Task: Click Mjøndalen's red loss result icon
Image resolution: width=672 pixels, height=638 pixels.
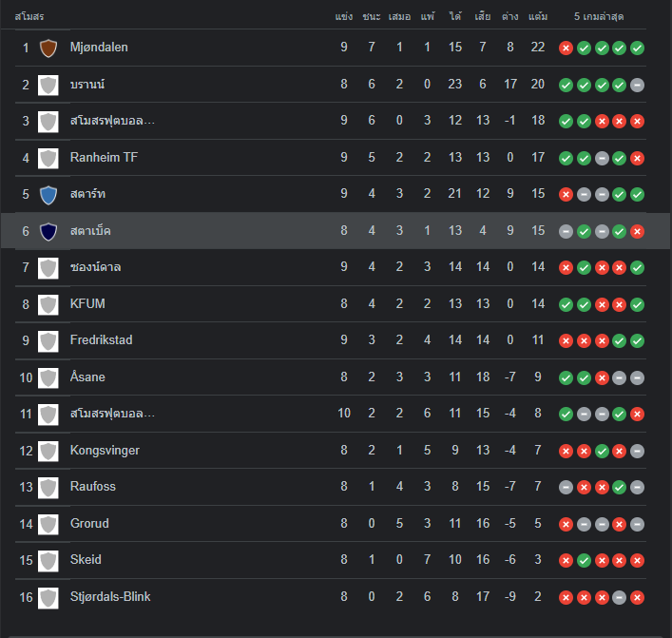Action: tap(566, 48)
